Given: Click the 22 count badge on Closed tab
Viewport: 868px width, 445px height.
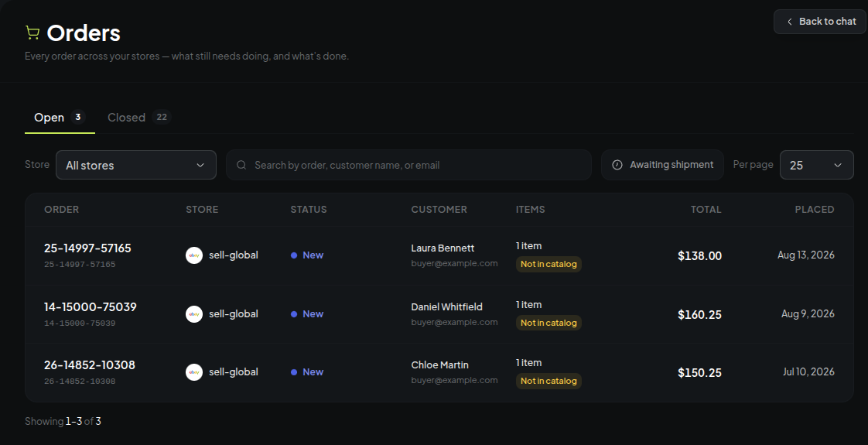Looking at the screenshot, I should point(162,117).
